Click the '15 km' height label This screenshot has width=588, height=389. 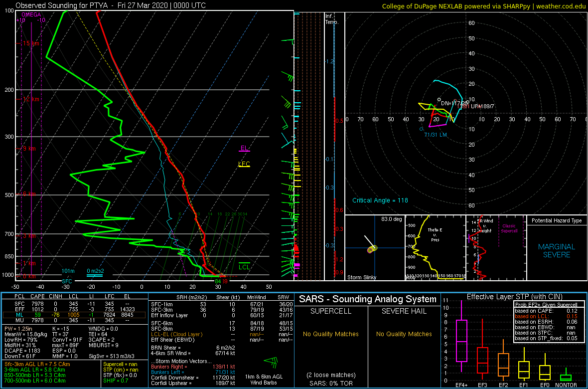click(x=31, y=43)
